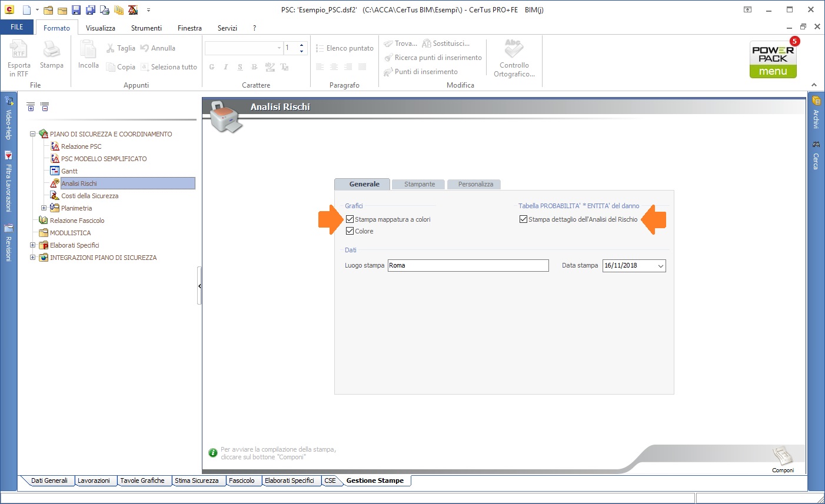Open the Video-Help side panel

tap(8, 118)
